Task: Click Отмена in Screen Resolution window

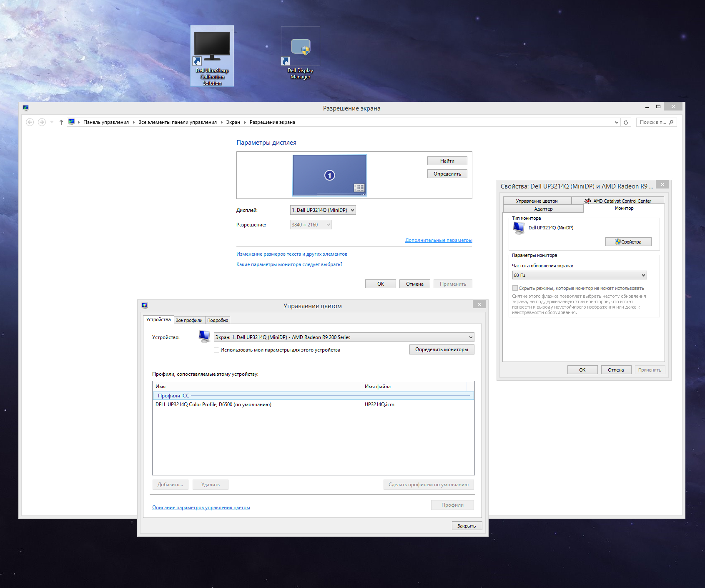Action: coord(415,284)
